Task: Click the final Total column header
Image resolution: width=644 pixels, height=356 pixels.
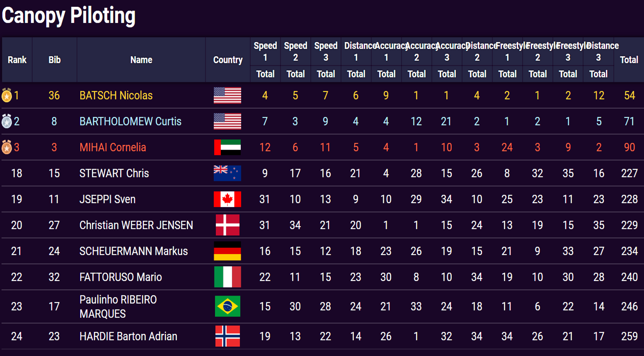Action: click(629, 60)
